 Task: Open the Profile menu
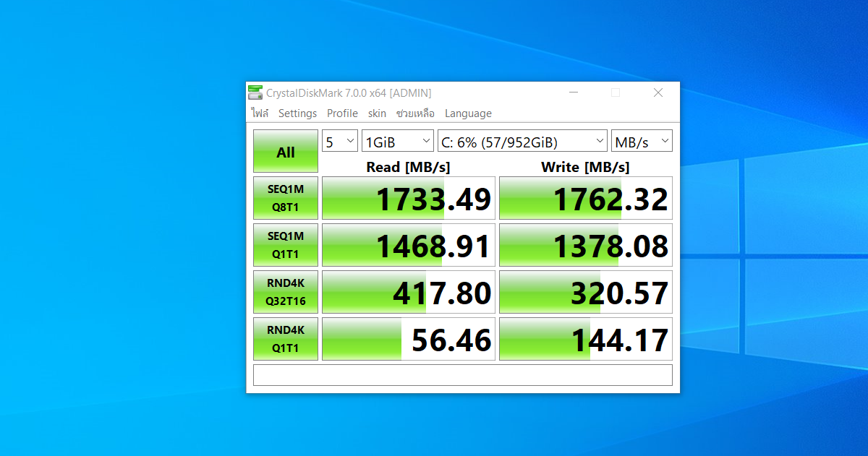[x=342, y=113]
